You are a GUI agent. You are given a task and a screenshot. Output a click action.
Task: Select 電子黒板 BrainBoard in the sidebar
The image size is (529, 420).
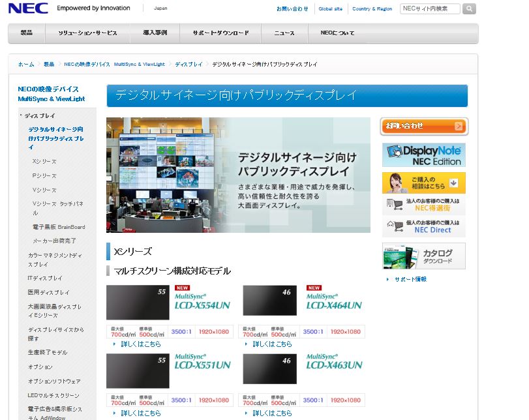[59, 227]
